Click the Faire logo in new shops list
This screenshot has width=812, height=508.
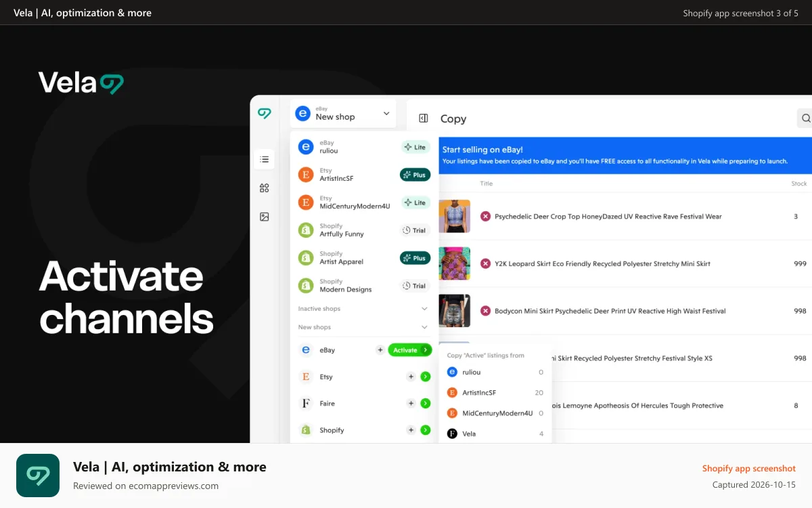(x=306, y=404)
